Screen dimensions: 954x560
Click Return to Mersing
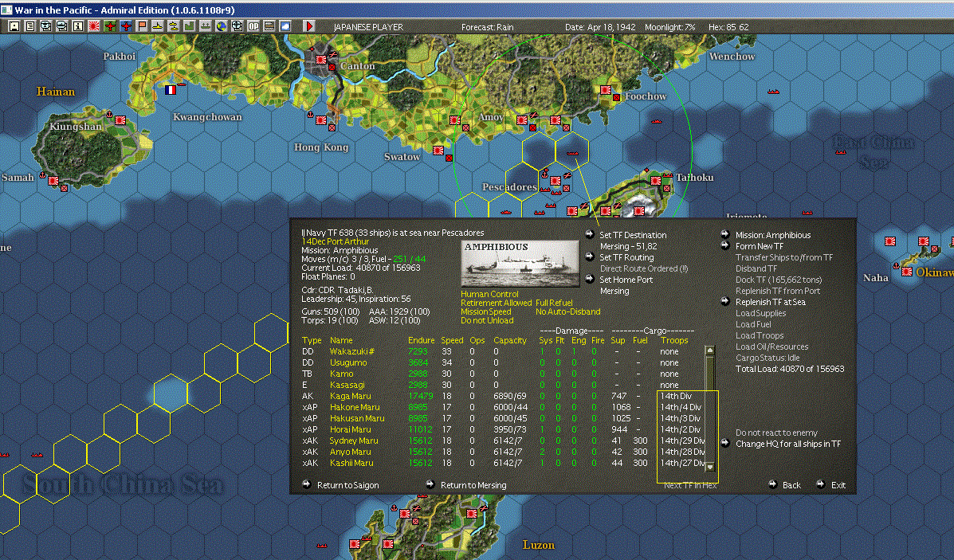coord(473,485)
